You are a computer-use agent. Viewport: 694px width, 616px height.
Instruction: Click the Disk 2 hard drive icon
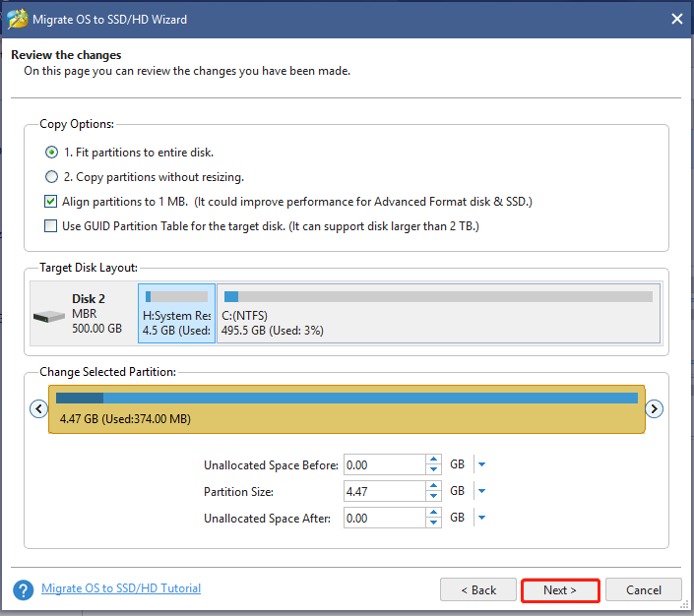tap(49, 316)
